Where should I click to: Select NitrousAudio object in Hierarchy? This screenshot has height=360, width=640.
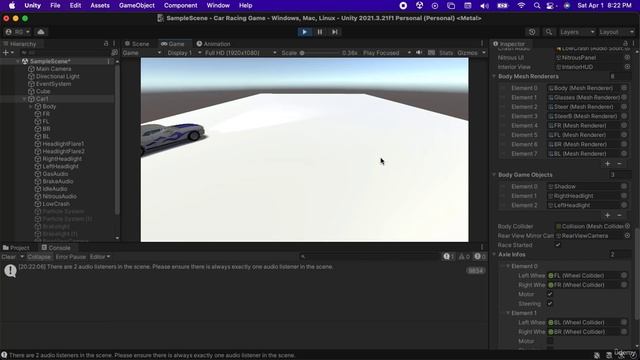[x=60, y=196]
